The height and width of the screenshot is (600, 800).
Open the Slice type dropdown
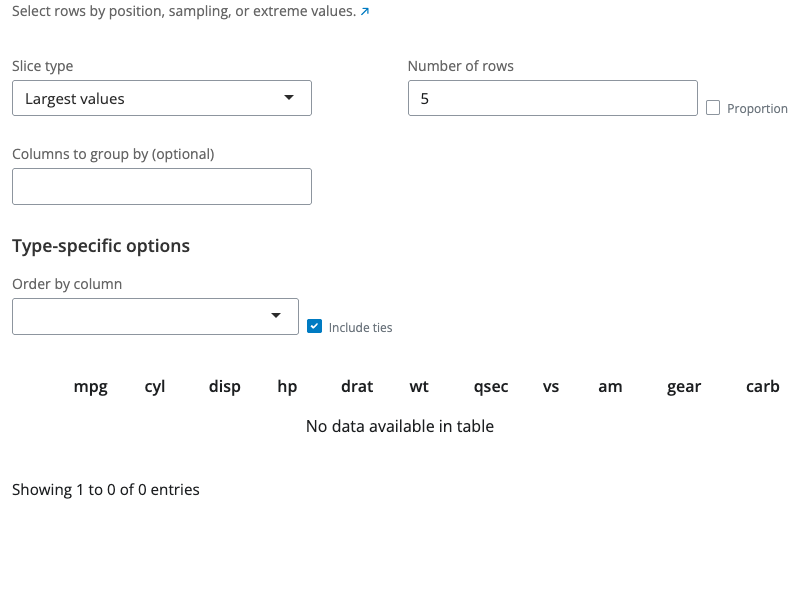160,98
